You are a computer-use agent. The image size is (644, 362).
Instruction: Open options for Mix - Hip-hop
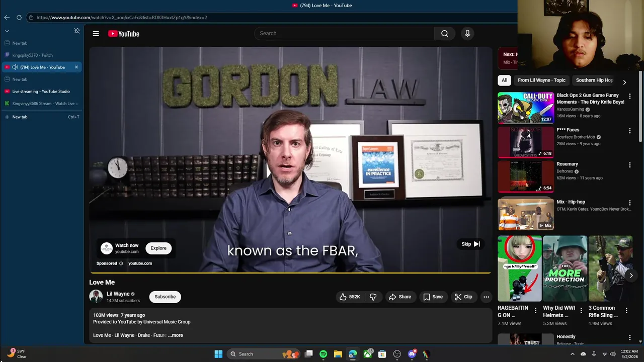[x=629, y=203]
